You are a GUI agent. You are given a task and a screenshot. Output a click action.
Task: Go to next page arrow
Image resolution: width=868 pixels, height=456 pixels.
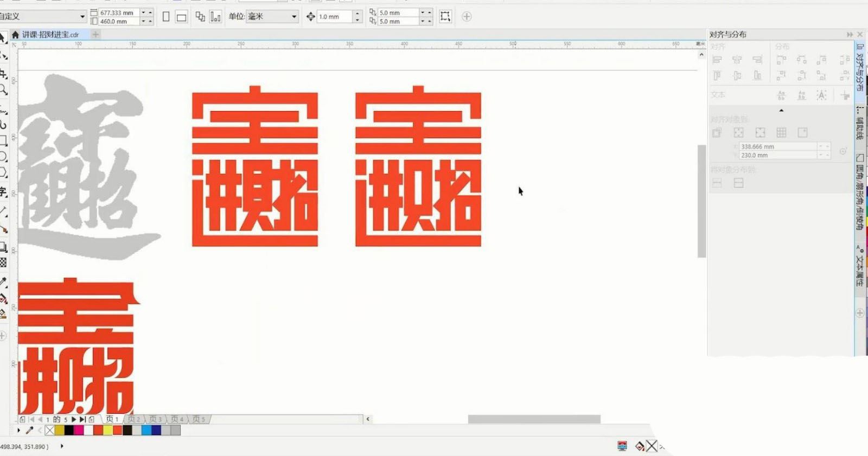[74, 419]
